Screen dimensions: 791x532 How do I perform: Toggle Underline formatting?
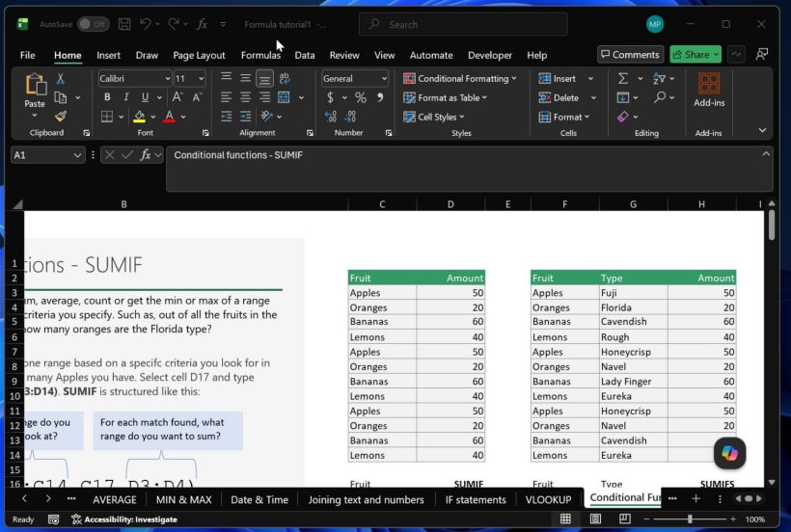click(146, 97)
